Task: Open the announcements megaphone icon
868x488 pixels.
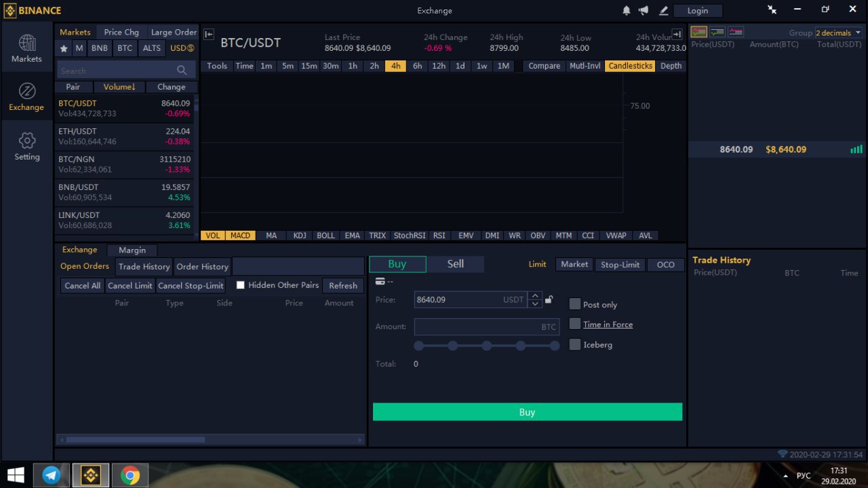Action: 644,10
